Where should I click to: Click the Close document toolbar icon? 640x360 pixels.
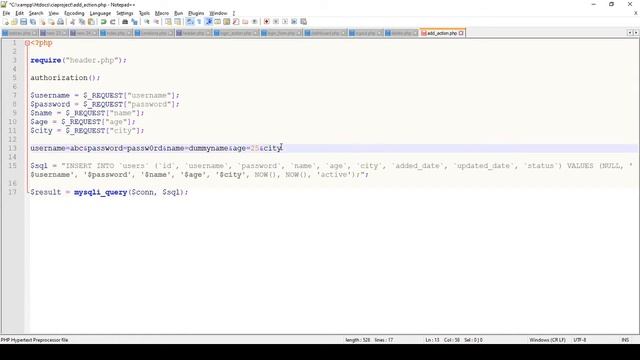click(42, 22)
